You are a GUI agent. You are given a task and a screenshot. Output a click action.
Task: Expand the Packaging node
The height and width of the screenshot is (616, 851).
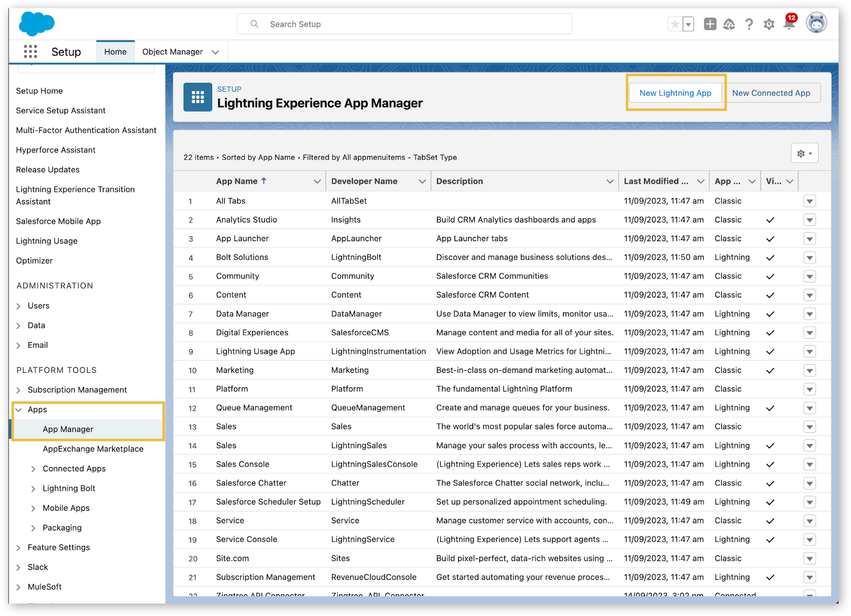click(33, 528)
